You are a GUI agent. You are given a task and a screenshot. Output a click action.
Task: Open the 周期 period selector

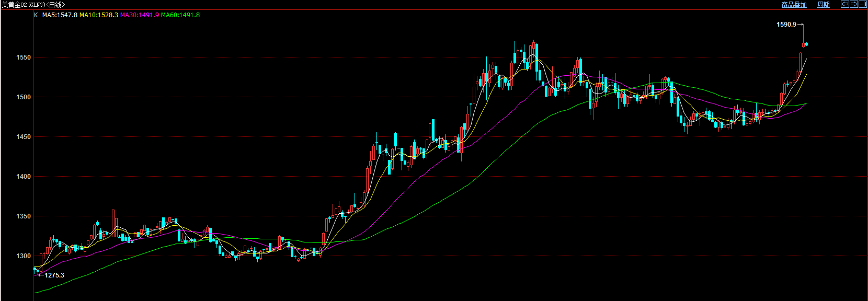click(824, 5)
